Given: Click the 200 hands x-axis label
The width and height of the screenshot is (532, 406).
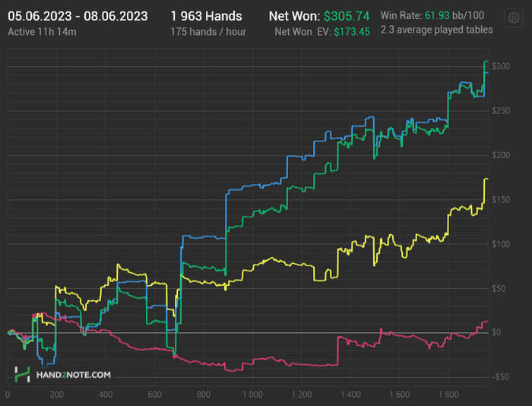Looking at the screenshot, I should (56, 395).
